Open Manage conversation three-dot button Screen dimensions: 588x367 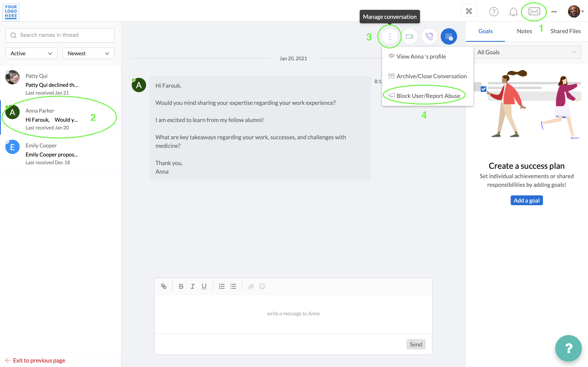click(390, 36)
